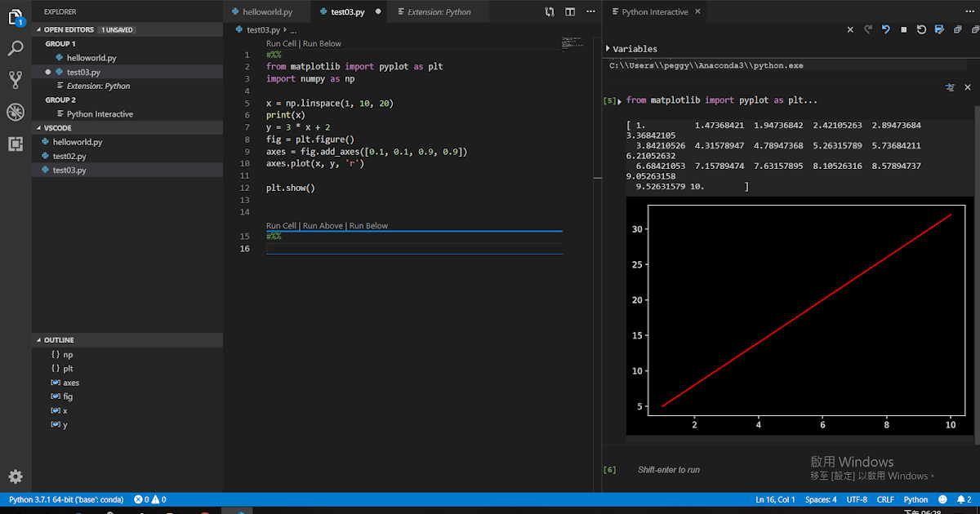The height and width of the screenshot is (514, 980).
Task: Clear all cells in Python Interactive
Action: pos(850,29)
